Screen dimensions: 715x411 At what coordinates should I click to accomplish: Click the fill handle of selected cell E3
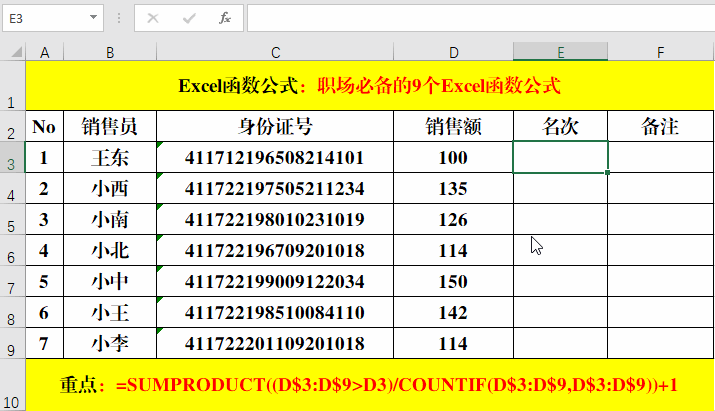607,172
